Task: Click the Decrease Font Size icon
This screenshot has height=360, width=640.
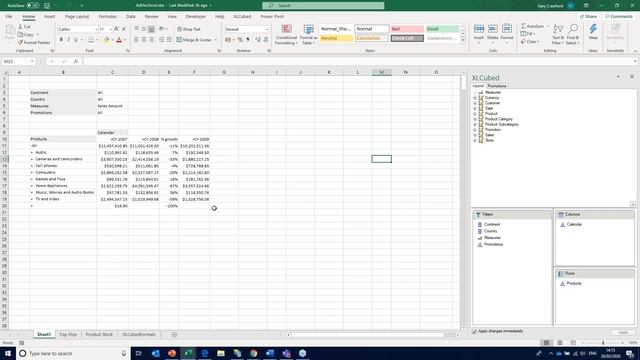Action: pos(124,29)
